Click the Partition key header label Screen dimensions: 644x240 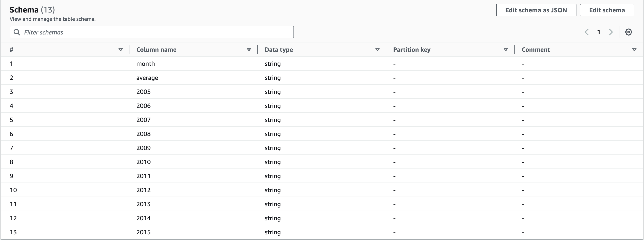411,50
